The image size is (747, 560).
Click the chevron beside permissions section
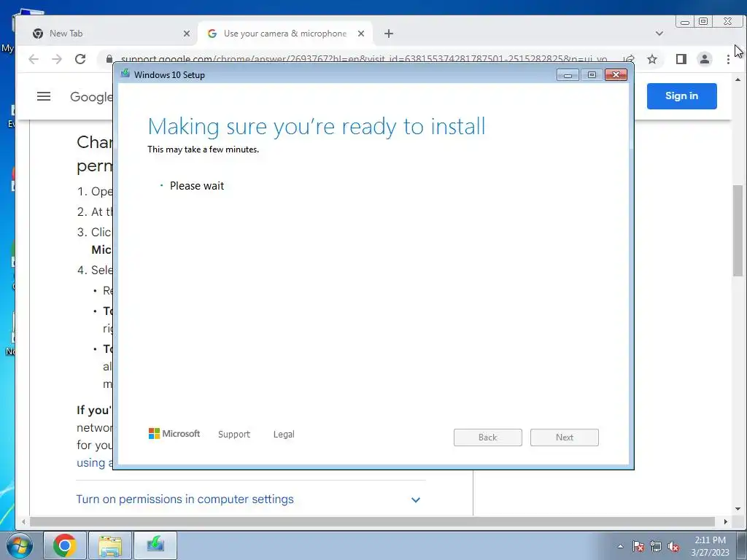(415, 500)
